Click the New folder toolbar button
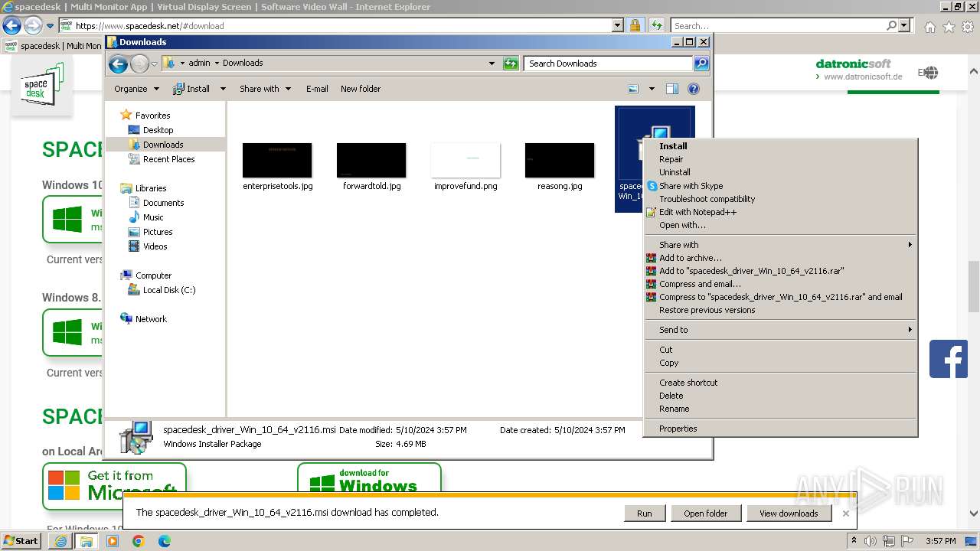Image resolution: width=980 pixels, height=551 pixels. pyautogui.click(x=361, y=89)
